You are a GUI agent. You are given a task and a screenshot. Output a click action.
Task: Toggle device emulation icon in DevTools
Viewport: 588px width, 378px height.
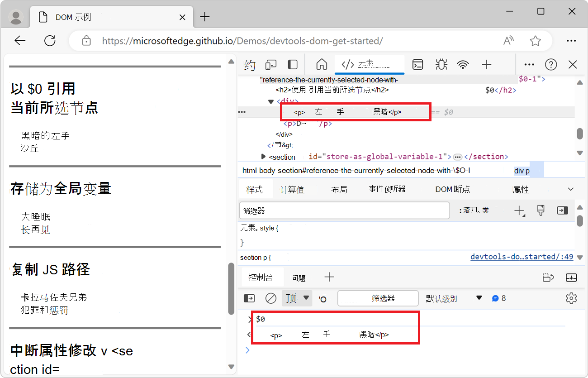(x=271, y=65)
